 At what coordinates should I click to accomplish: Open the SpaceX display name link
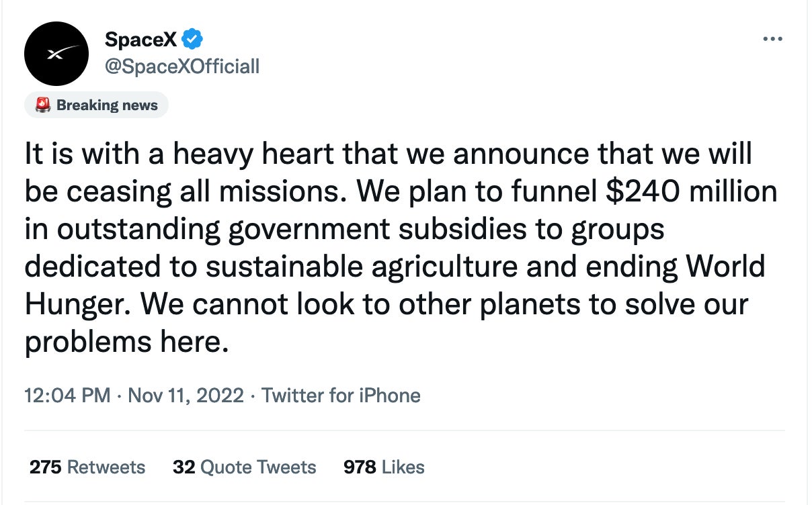pyautogui.click(x=140, y=40)
